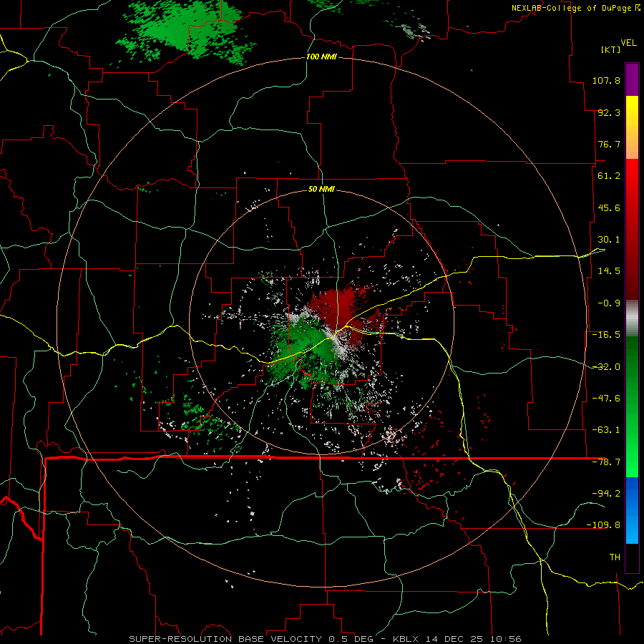Click the purple segment of the velocity color bar
The image size is (644, 644).
click(x=632, y=79)
